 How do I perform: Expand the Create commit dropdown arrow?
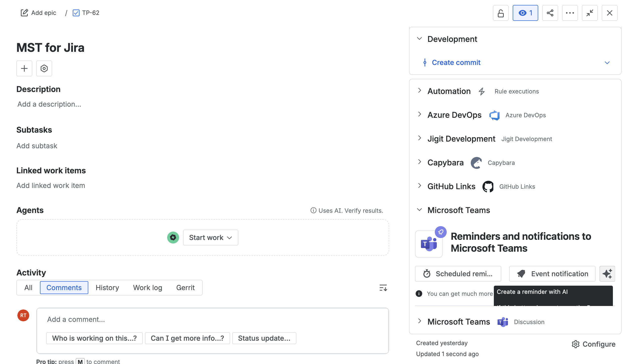607,62
